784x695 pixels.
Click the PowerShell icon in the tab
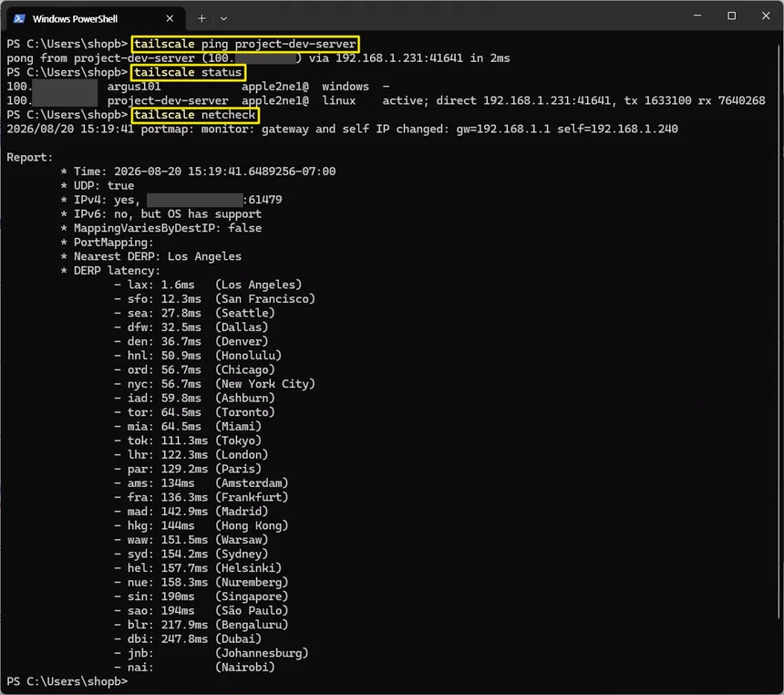[x=19, y=19]
